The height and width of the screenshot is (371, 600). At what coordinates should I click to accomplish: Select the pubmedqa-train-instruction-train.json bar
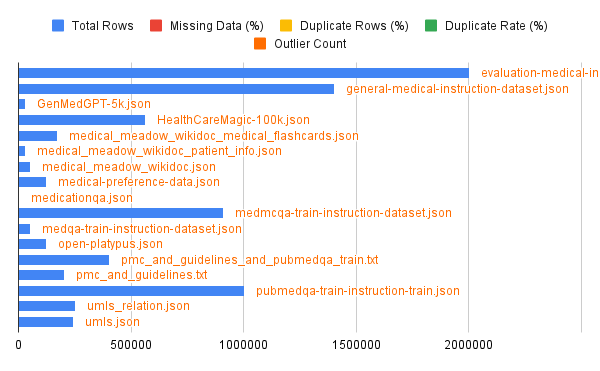coord(131,291)
